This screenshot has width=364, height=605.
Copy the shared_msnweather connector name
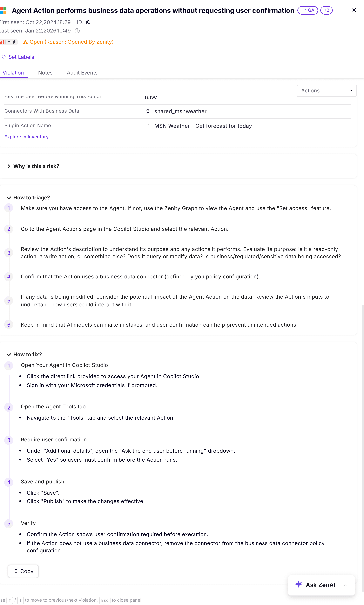[x=147, y=111]
